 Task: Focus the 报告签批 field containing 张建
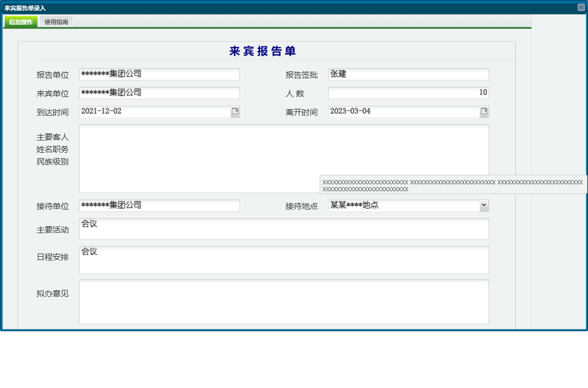[409, 74]
